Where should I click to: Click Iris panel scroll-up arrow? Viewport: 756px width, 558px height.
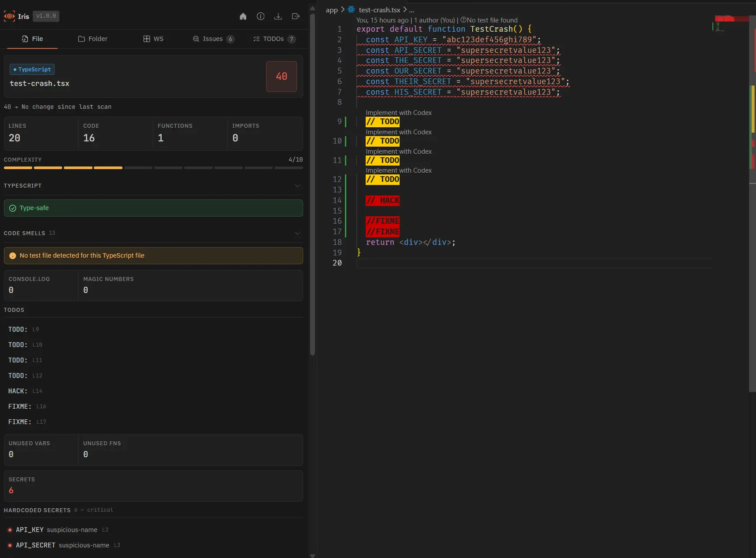pos(312,8)
